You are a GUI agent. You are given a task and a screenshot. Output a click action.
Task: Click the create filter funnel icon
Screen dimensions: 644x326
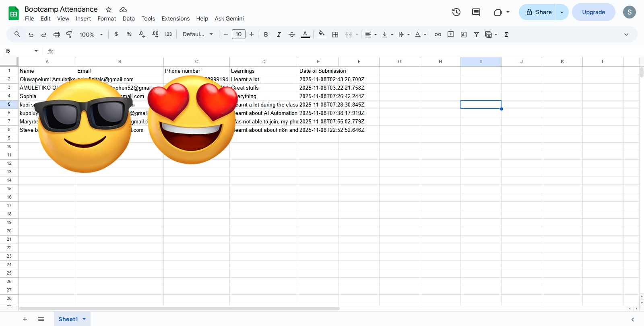[477, 35]
